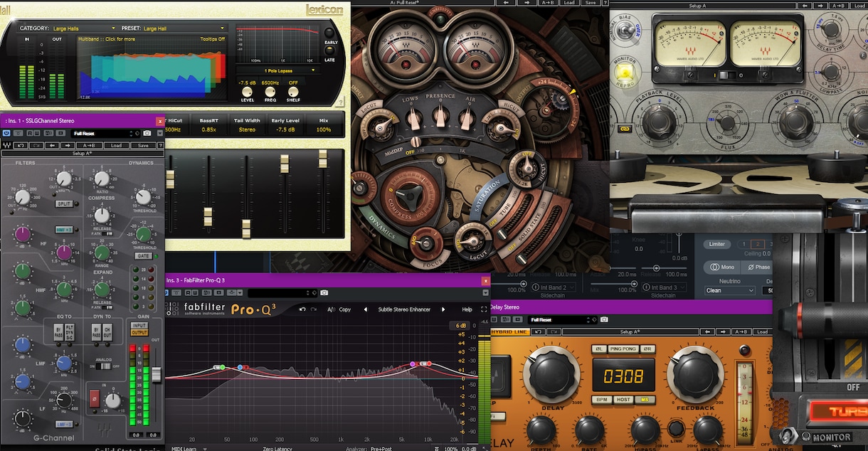Open Zero Latency processing mode menu
The image size is (868, 451).
tap(277, 449)
